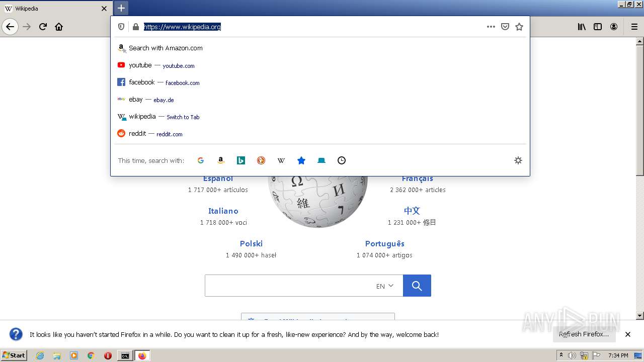Launch Internet Explorer from the taskbar
The image size is (644, 362).
pos(40,355)
